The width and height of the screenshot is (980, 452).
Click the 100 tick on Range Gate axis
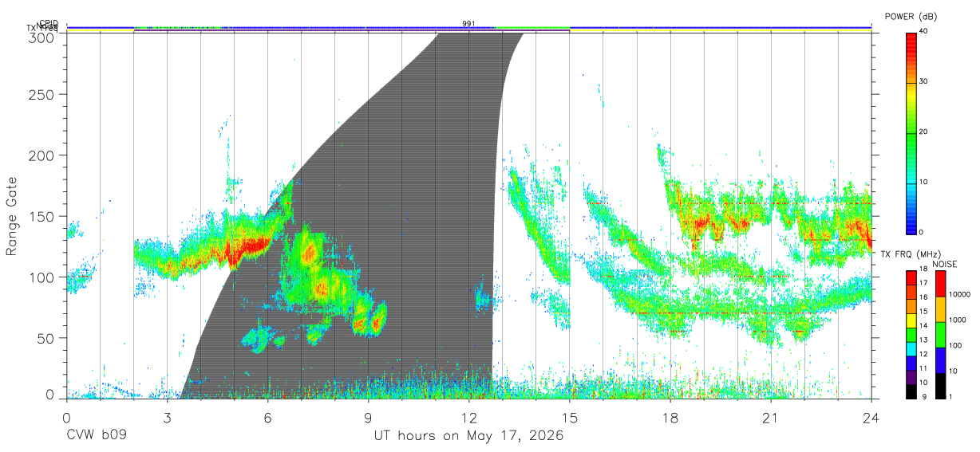(43, 277)
